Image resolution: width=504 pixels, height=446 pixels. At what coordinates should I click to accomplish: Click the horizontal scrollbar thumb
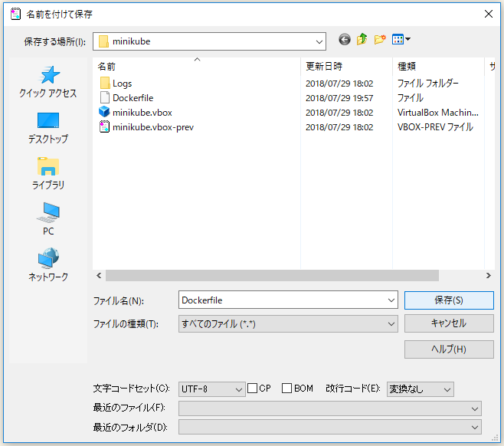pos(272,276)
